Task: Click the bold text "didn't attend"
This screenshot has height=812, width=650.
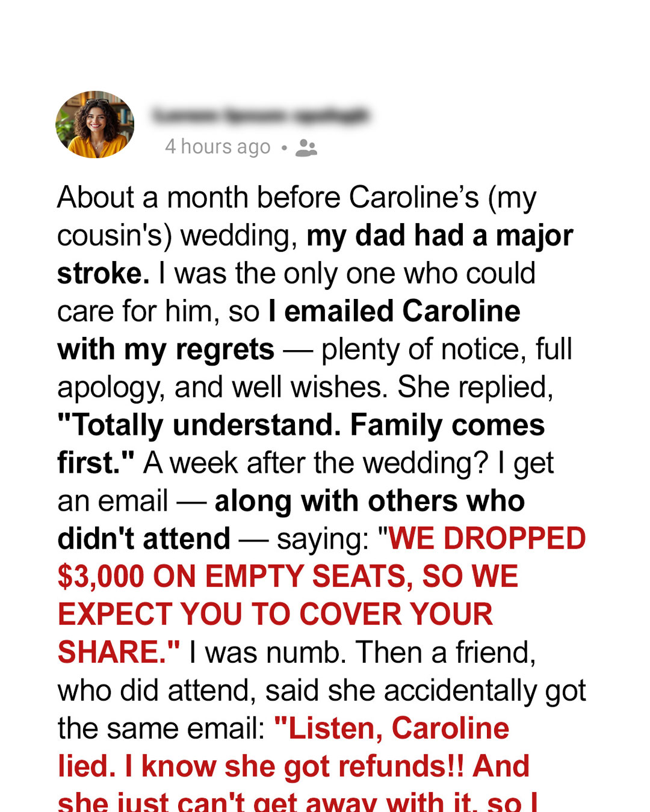Action: [x=144, y=538]
